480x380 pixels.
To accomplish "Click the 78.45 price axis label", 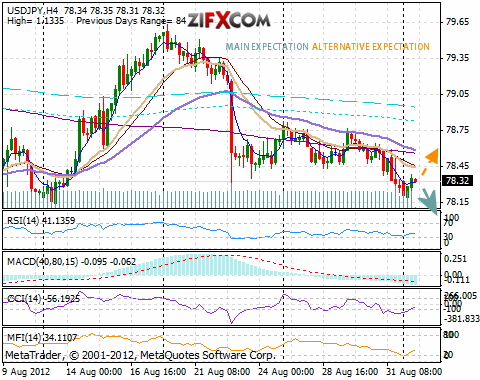I will click(457, 166).
